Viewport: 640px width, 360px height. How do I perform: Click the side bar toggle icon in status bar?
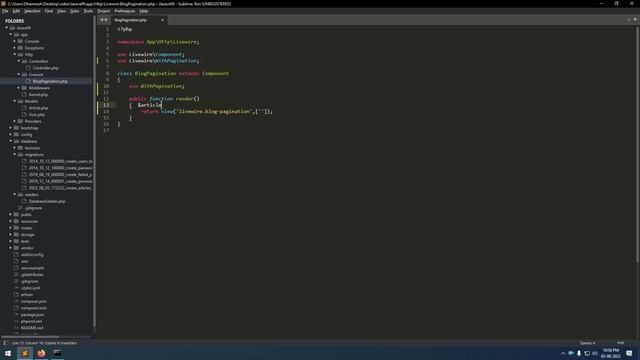click(x=6, y=343)
